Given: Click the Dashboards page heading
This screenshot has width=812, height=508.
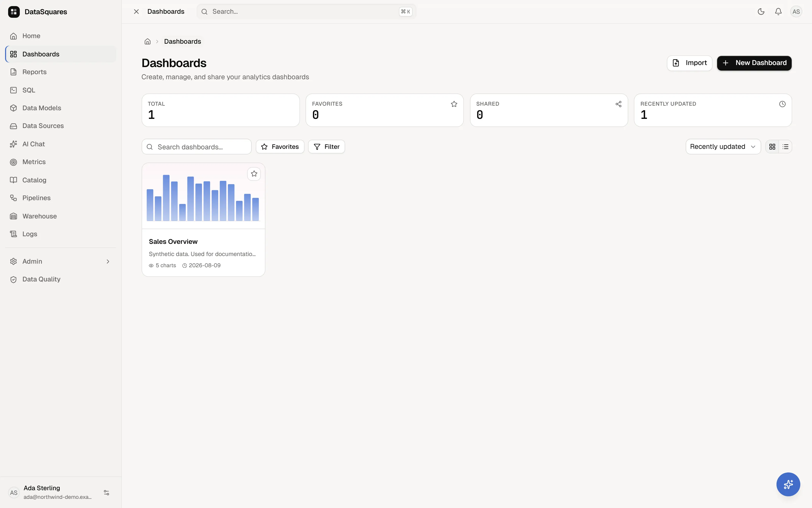Looking at the screenshot, I should click(174, 63).
